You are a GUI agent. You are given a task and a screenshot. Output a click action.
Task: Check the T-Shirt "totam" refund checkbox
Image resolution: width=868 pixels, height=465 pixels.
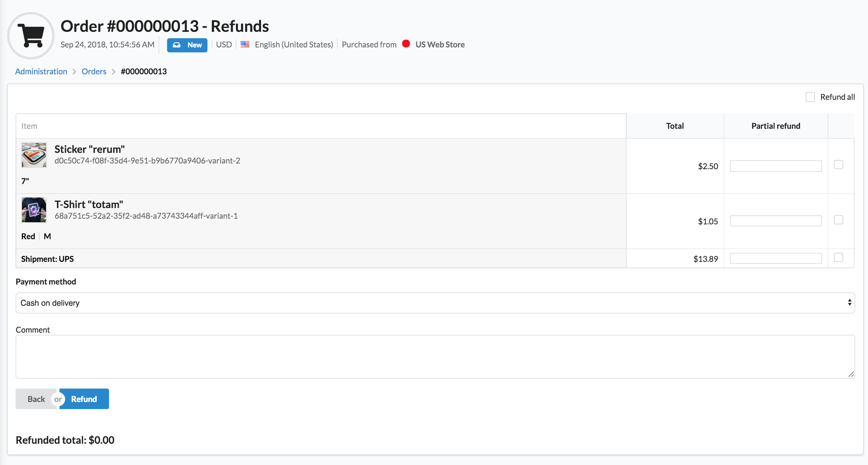coord(838,220)
